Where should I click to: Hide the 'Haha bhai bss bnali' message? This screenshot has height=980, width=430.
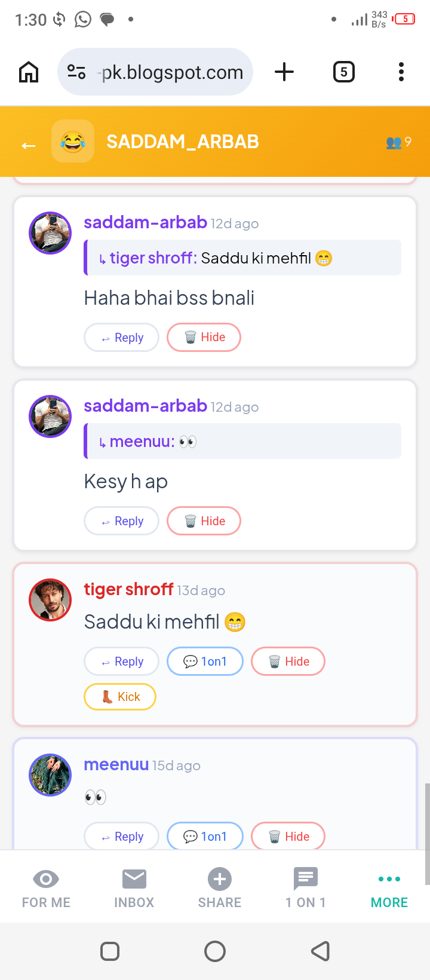tap(204, 338)
